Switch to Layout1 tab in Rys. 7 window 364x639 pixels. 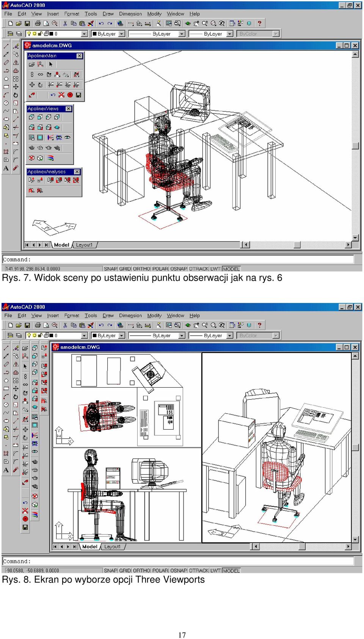pos(84,245)
